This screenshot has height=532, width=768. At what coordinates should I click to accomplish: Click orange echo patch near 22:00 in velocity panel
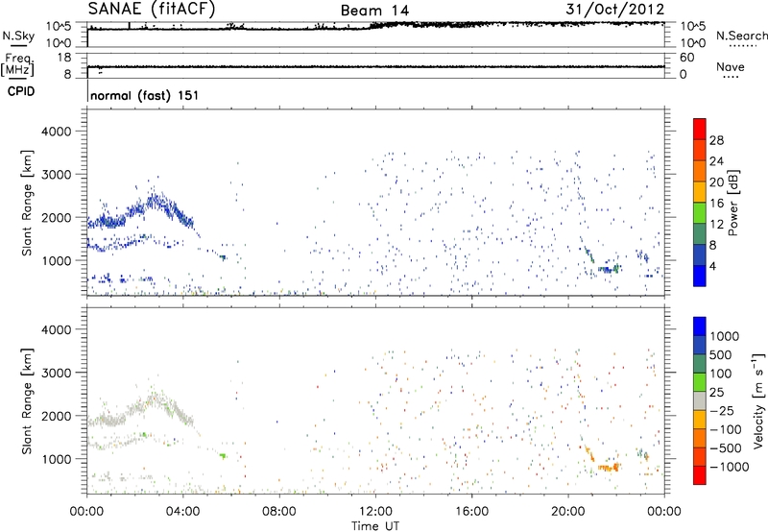(610, 468)
